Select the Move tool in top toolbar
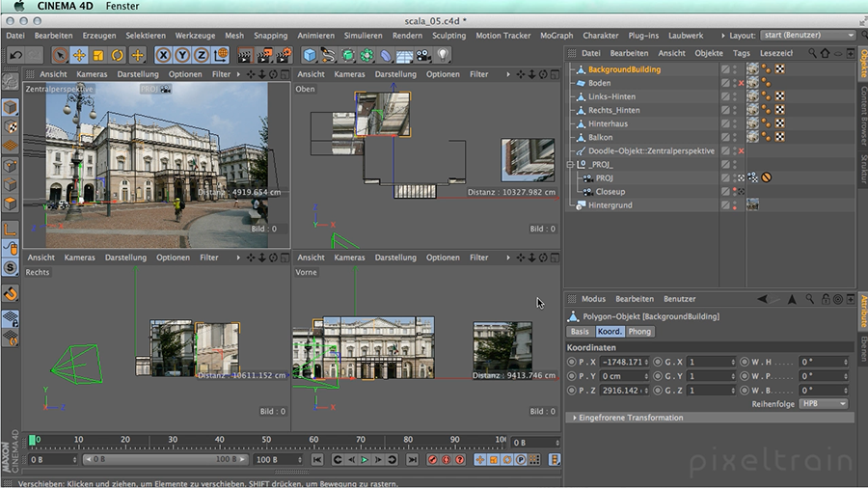868x488 pixels. pos(79,55)
